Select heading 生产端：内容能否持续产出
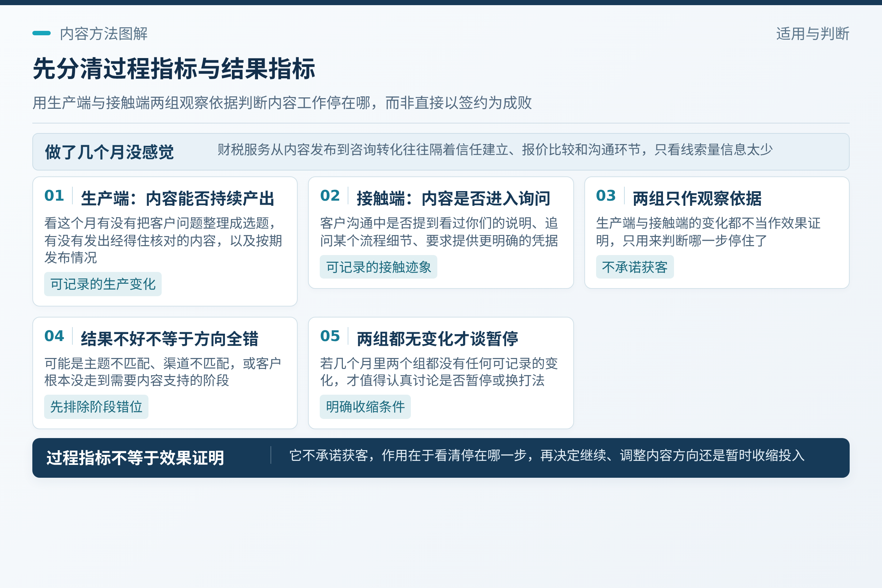This screenshot has height=588, width=882. (178, 198)
